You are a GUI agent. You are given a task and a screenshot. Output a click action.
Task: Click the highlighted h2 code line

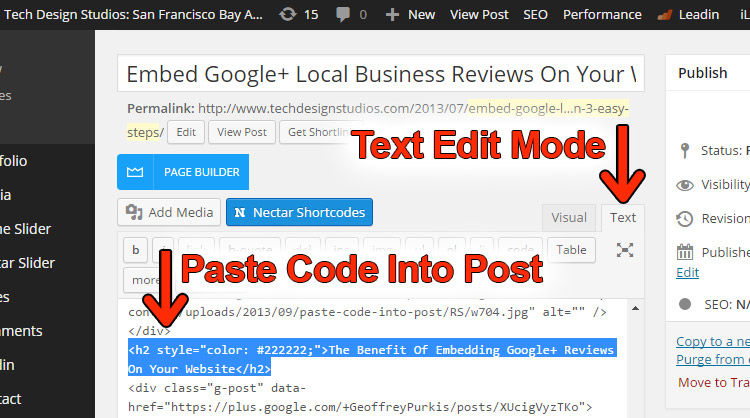pos(372,359)
